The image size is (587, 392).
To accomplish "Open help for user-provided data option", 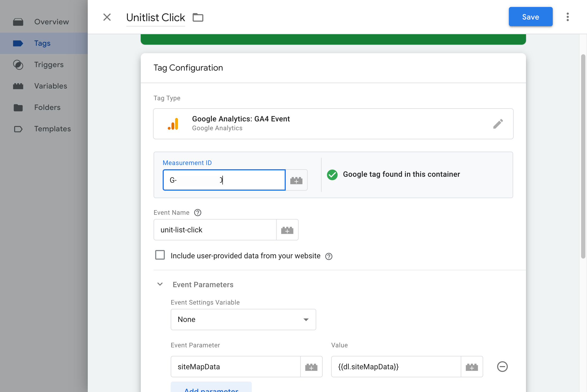I will point(329,256).
